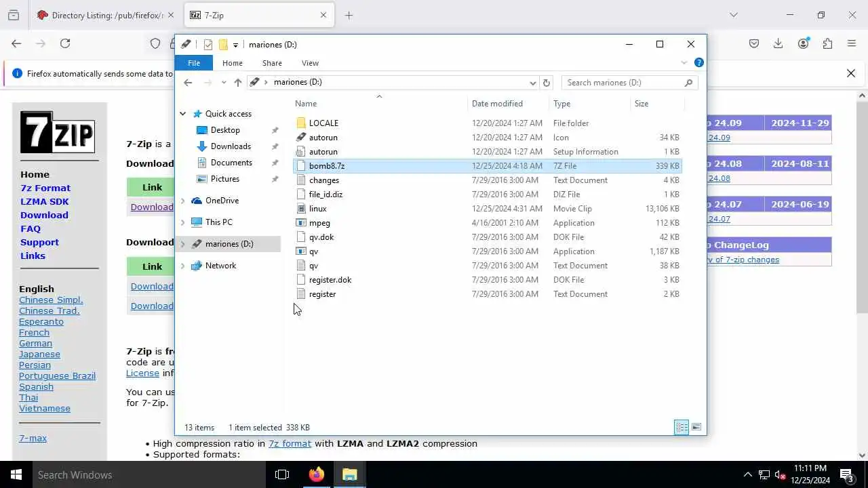
Task: Click the Chinese Simpl. language link
Action: tap(51, 300)
